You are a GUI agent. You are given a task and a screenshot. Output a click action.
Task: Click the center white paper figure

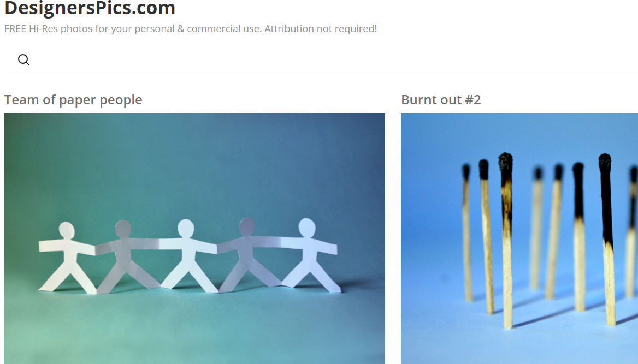click(188, 255)
